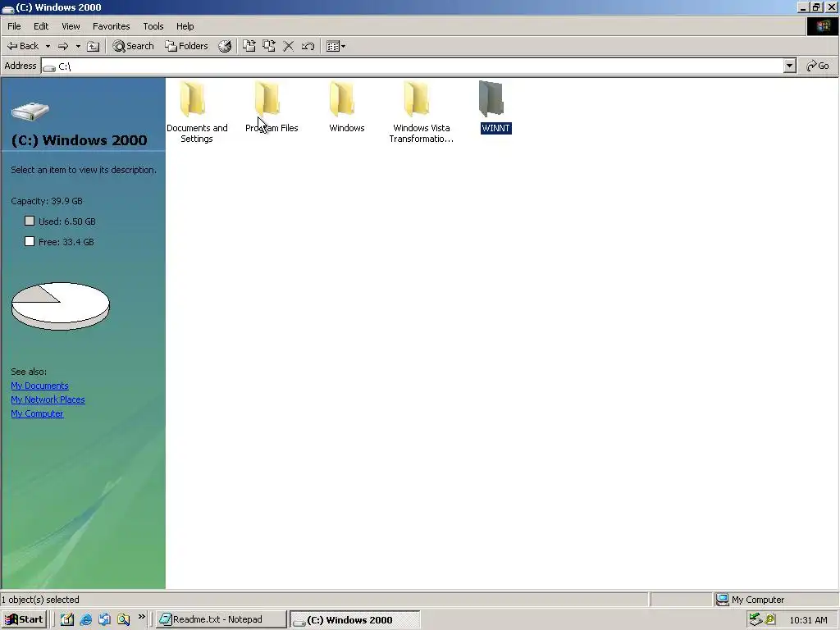Click the drive icon in the title bar

pyautogui.click(x=7, y=8)
